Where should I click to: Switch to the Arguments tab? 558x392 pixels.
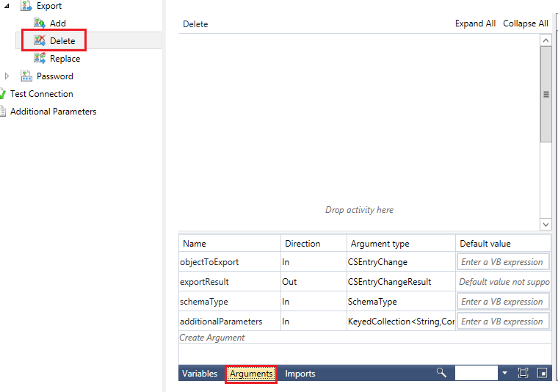(x=251, y=374)
